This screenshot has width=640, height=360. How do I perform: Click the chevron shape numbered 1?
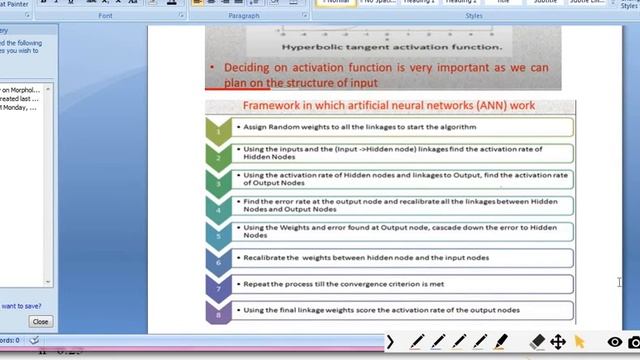(x=218, y=131)
